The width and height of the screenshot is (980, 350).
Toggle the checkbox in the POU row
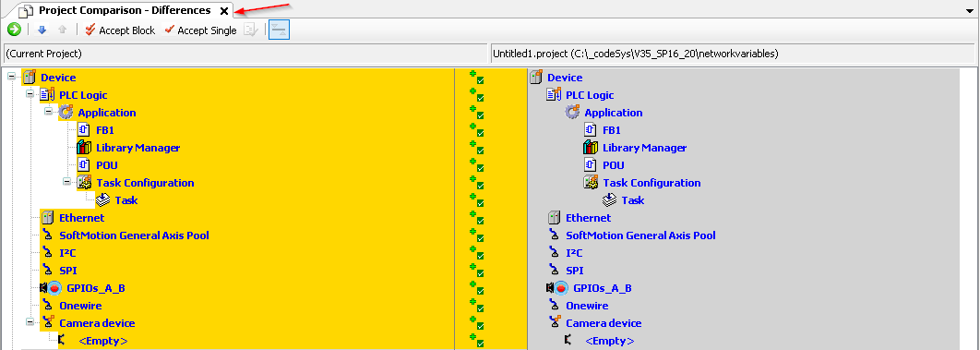pyautogui.click(x=480, y=167)
